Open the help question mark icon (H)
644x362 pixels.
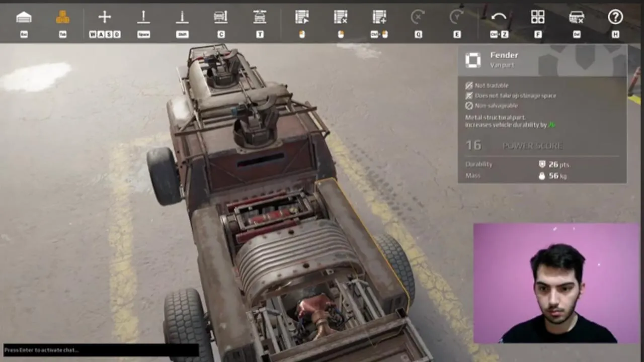[615, 17]
